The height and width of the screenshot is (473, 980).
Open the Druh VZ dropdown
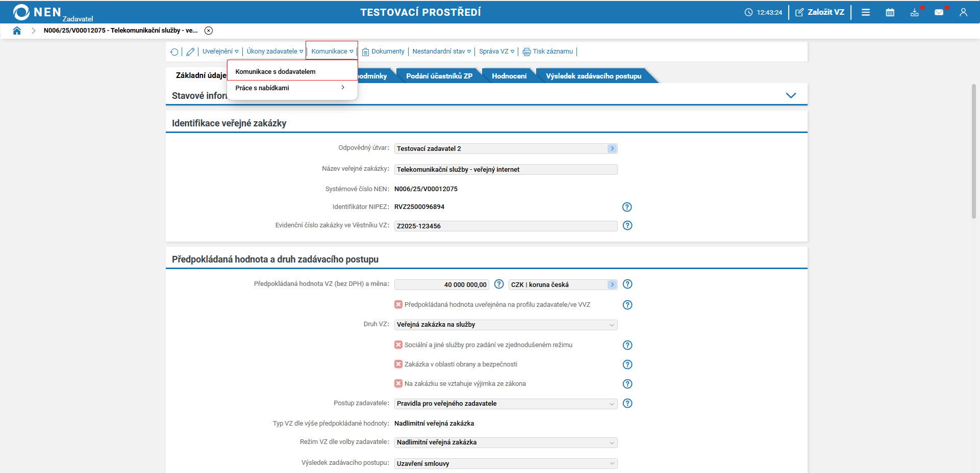pos(506,325)
